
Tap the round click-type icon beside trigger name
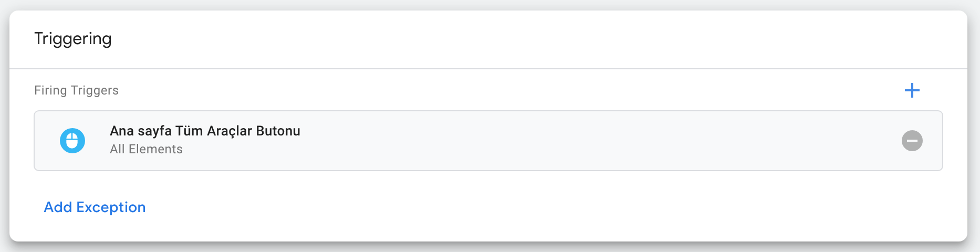(x=72, y=141)
